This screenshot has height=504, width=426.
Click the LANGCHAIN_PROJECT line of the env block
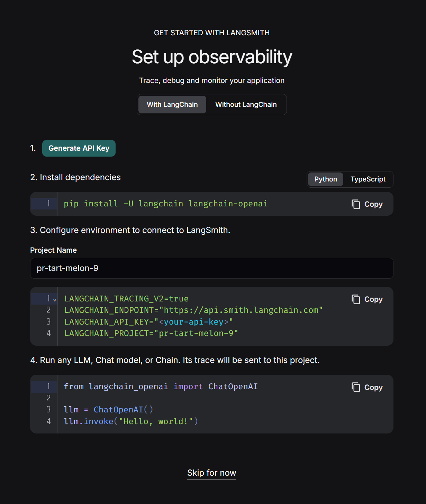[x=151, y=333]
